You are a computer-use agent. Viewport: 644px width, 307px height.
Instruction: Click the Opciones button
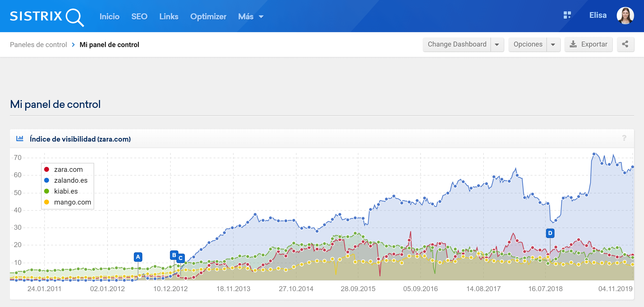pos(528,44)
